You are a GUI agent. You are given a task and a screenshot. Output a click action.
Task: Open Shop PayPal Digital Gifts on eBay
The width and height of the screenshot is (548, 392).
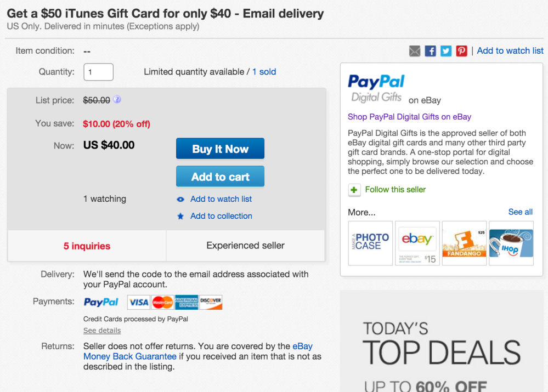tap(409, 117)
